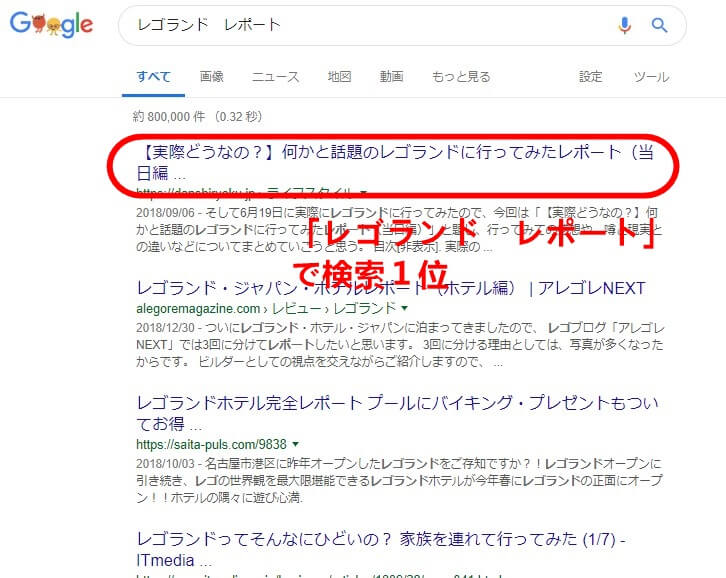This screenshot has width=726, height=578.
Task: Open 設定 search settings
Action: [590, 77]
